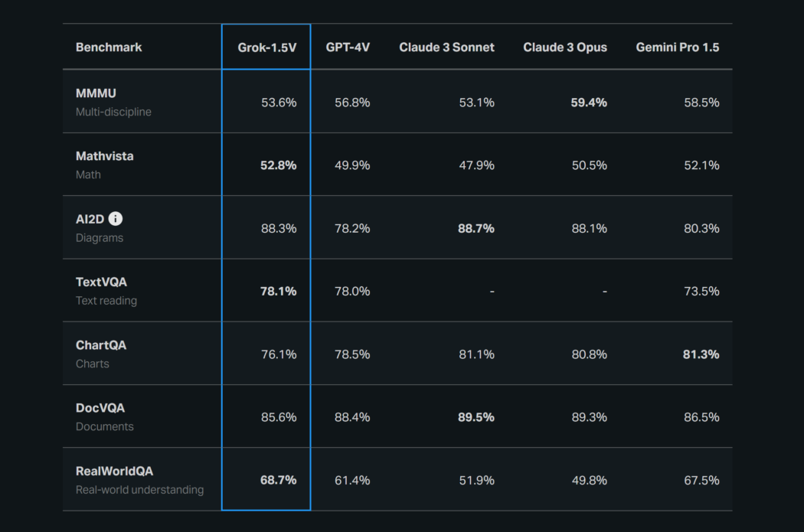Screen dimensions: 804x532
Task: Click the RealWorldQA benchmark name
Action: 114,471
